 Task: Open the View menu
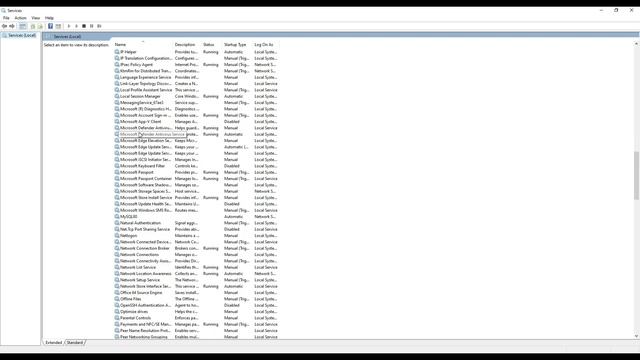click(x=36, y=18)
